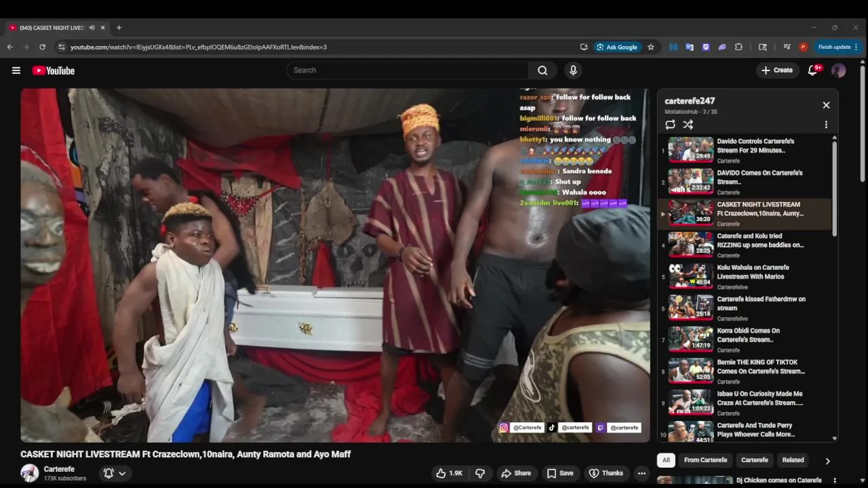Select current CASKET NIGHT LIVESTREAM playlist item
868x488 pixels.
point(745,213)
